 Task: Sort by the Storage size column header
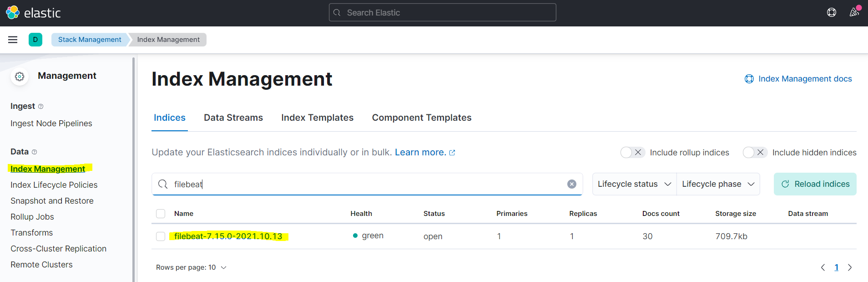point(736,214)
